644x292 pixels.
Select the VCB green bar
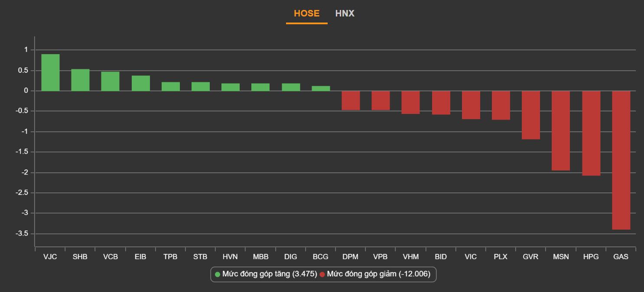[x=111, y=81]
